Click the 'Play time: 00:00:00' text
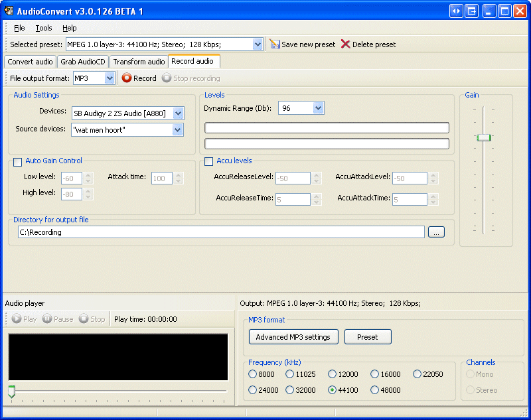Image resolution: width=531 pixels, height=420 pixels. tap(145, 319)
